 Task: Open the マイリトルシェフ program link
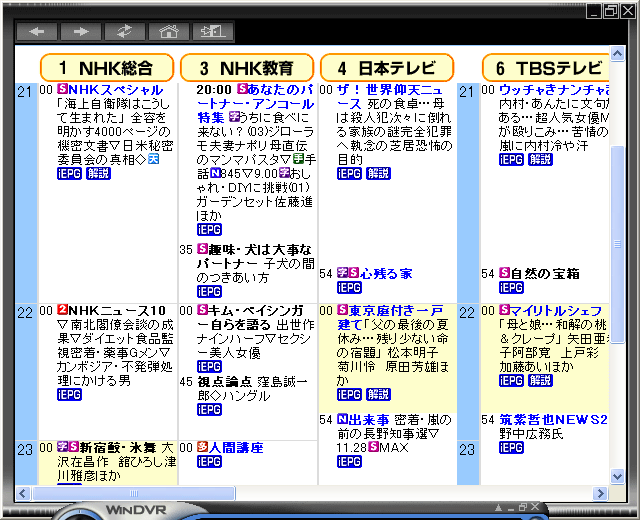(x=556, y=311)
